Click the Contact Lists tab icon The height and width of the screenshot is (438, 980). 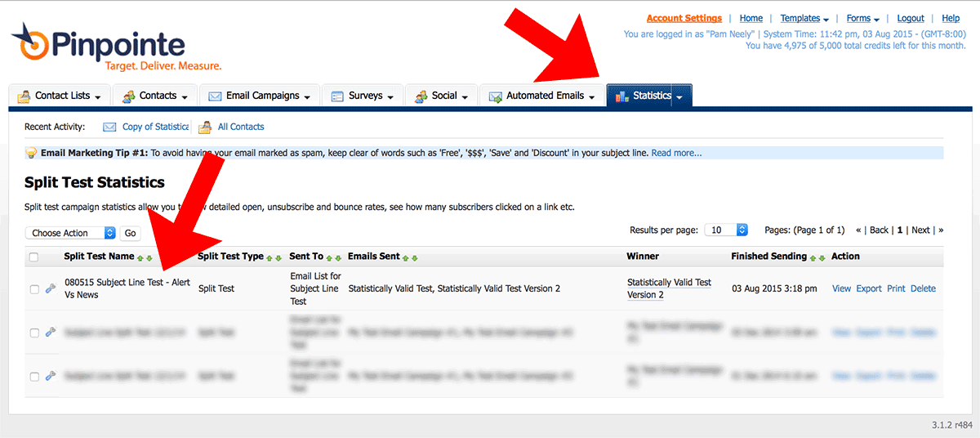point(24,96)
